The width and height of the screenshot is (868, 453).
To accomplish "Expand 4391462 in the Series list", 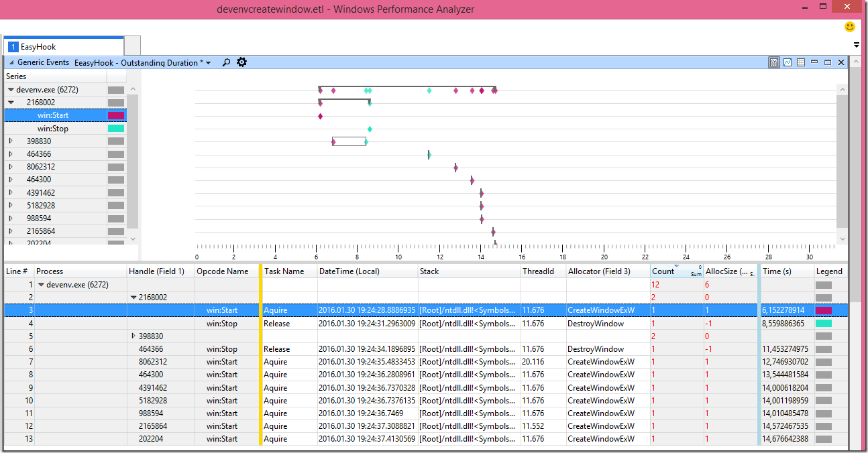I will pyautogui.click(x=11, y=192).
